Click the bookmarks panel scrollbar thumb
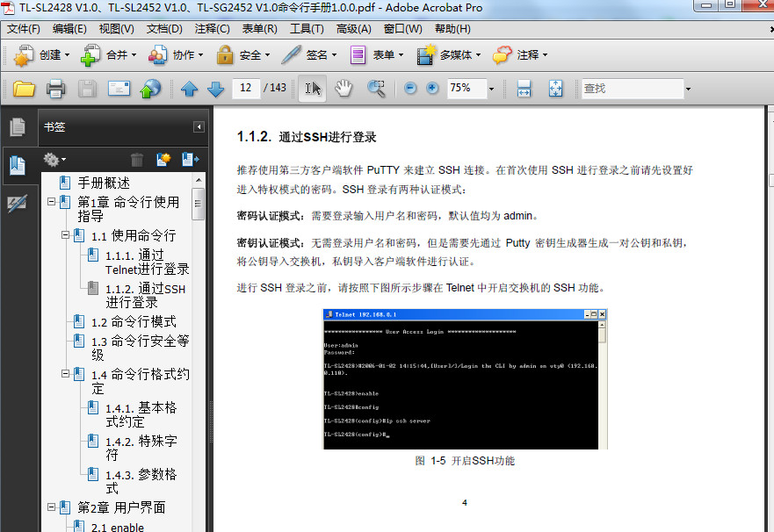The image size is (774, 532). (x=198, y=204)
